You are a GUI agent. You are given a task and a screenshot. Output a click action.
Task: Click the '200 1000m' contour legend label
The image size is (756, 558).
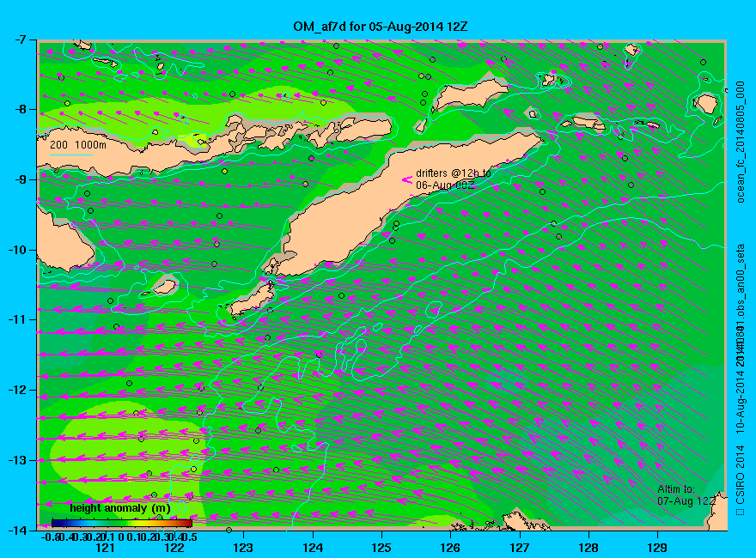click(x=78, y=144)
